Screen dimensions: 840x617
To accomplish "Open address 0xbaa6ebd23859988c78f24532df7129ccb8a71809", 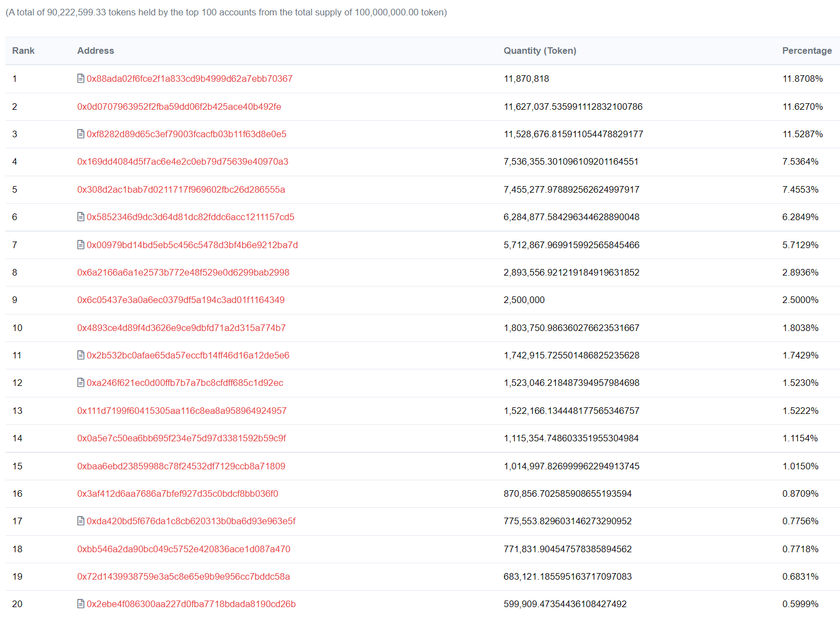I will (x=181, y=466).
